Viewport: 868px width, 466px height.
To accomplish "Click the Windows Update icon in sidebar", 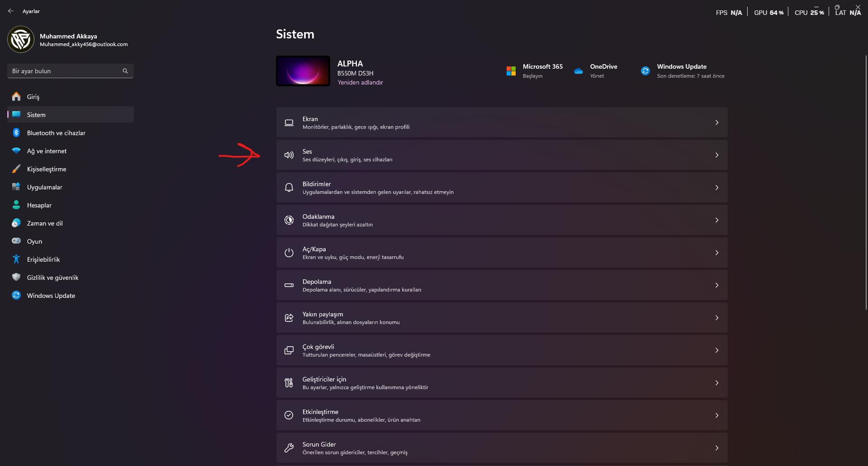I will (16, 295).
